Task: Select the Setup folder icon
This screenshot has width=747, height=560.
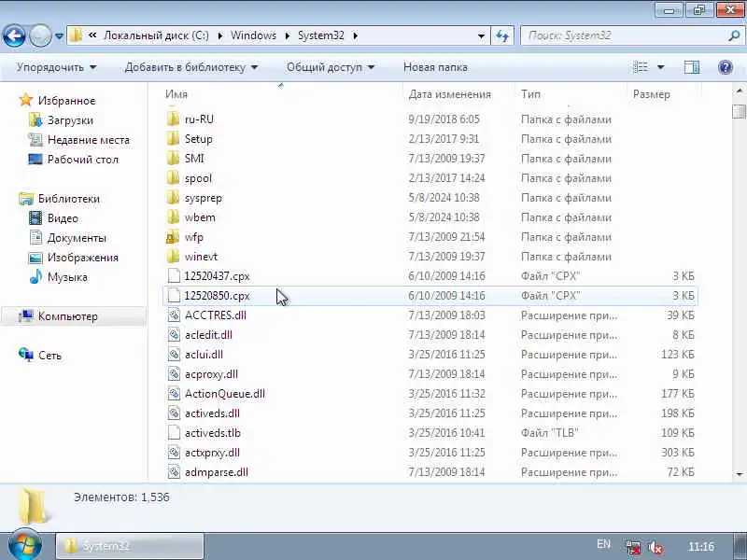Action: pyautogui.click(x=174, y=139)
